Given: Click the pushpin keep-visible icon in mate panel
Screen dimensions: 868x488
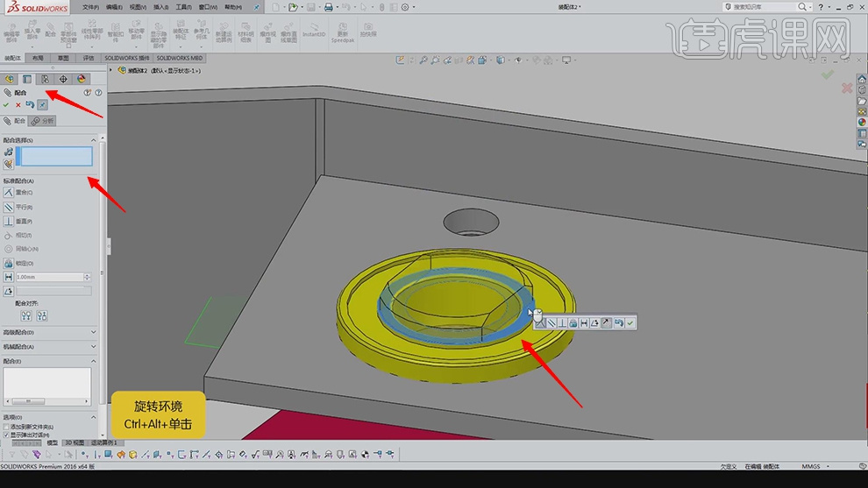Looking at the screenshot, I should (42, 105).
